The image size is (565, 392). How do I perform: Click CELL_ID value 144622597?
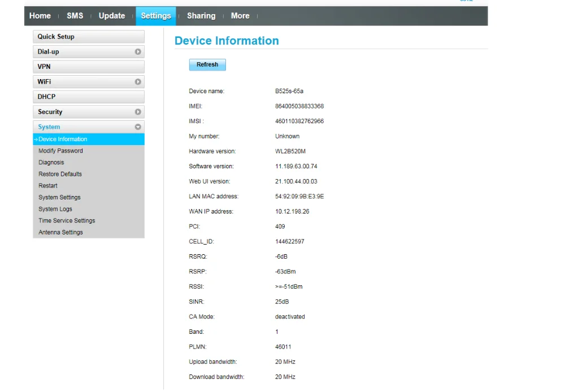click(x=290, y=241)
